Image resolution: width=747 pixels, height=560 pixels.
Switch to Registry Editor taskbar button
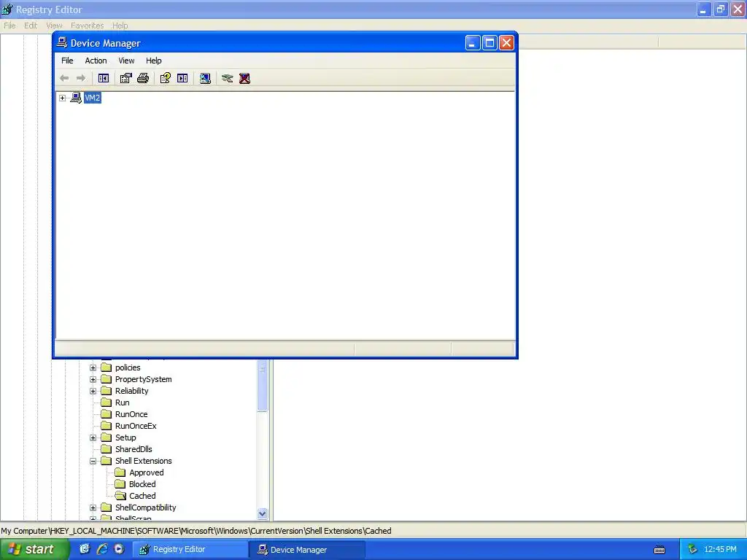click(190, 550)
